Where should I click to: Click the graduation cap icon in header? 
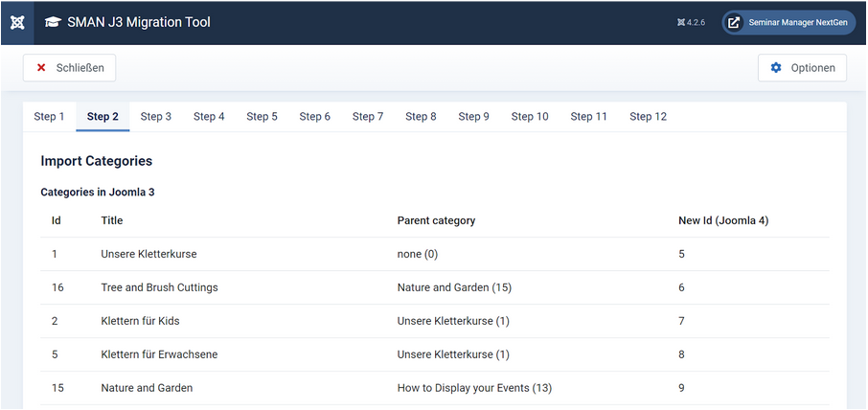tap(52, 22)
